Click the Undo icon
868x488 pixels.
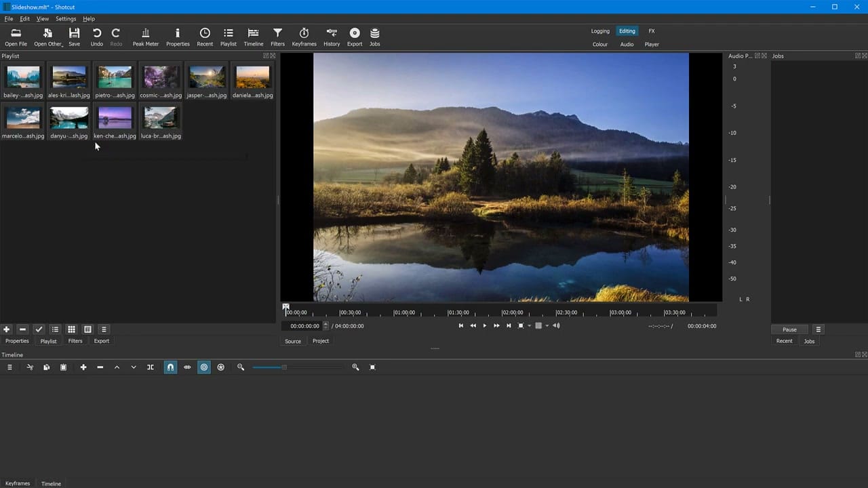(96, 37)
